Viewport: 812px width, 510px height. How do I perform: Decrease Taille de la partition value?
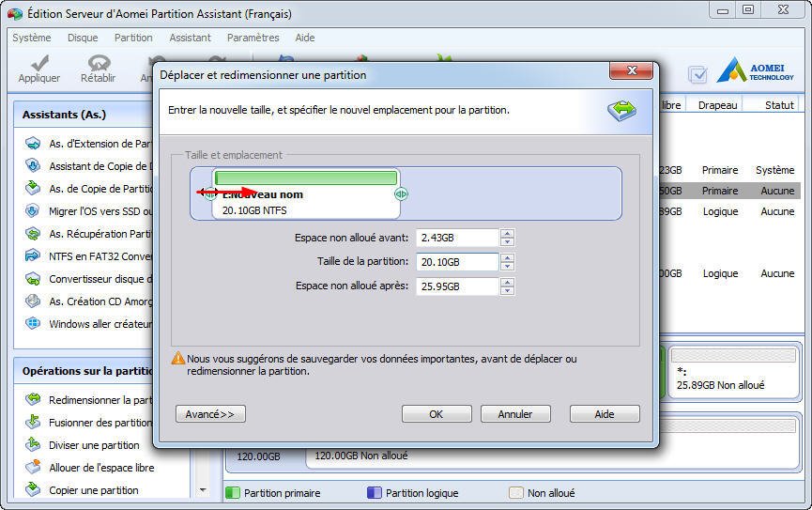point(508,267)
